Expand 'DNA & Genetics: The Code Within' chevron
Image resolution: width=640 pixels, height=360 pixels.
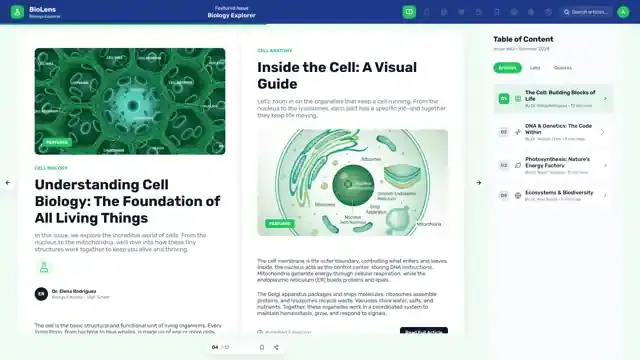tap(602, 132)
